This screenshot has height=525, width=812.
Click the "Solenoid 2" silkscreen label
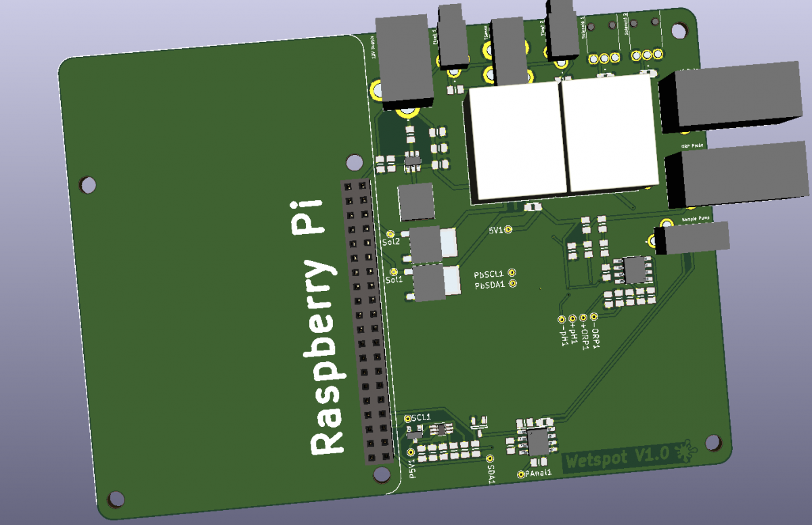626,24
